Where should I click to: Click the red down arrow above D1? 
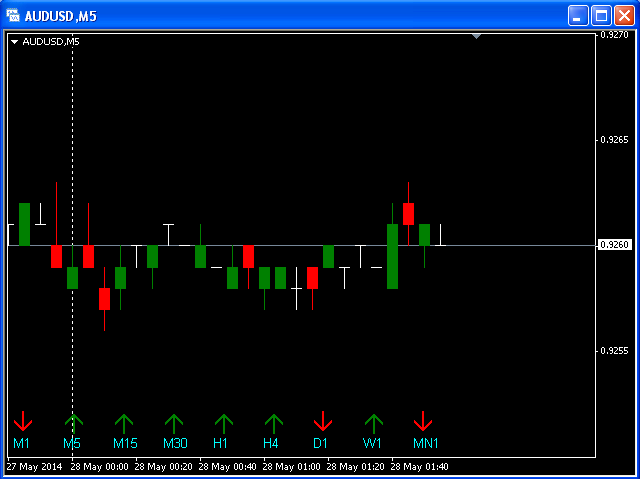click(323, 421)
